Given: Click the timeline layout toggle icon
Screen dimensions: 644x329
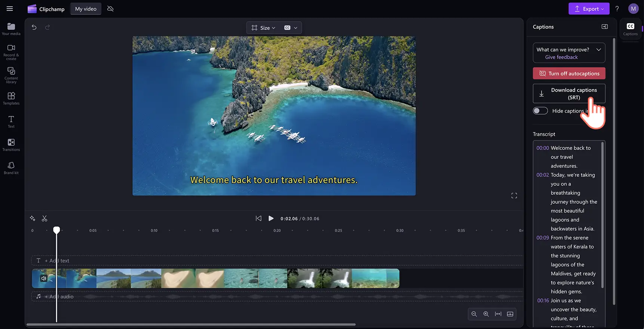Looking at the screenshot, I should coord(510,314).
